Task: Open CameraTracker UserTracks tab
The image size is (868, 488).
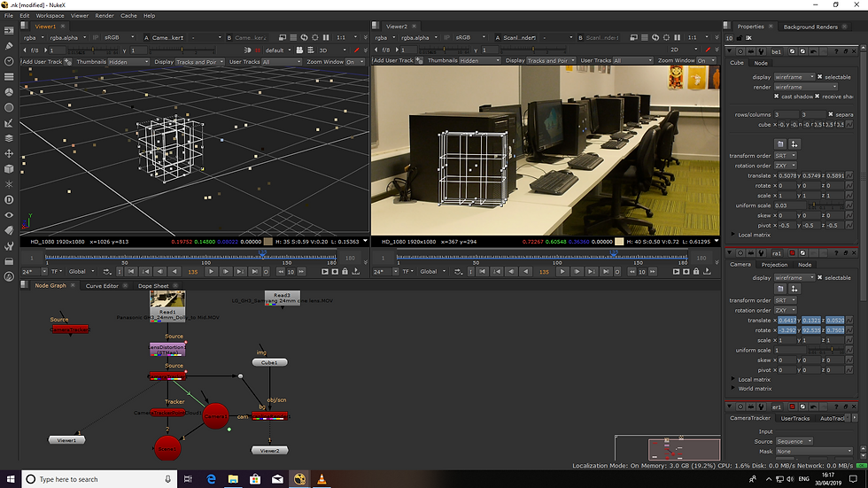Action: 795,418
